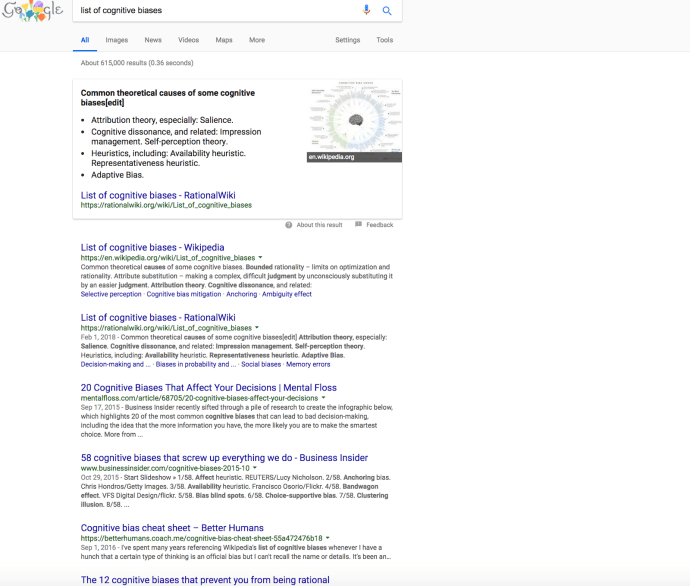This screenshot has height=586, width=690.
Task: Open Cognitive bias cheat sheet Better Humans result
Action: (172, 527)
